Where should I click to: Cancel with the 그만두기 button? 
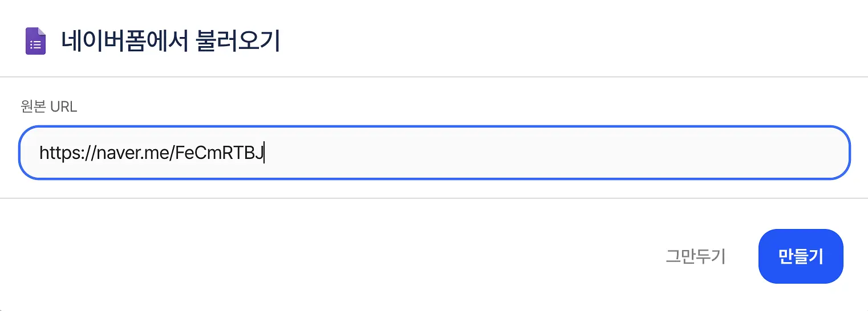click(695, 256)
